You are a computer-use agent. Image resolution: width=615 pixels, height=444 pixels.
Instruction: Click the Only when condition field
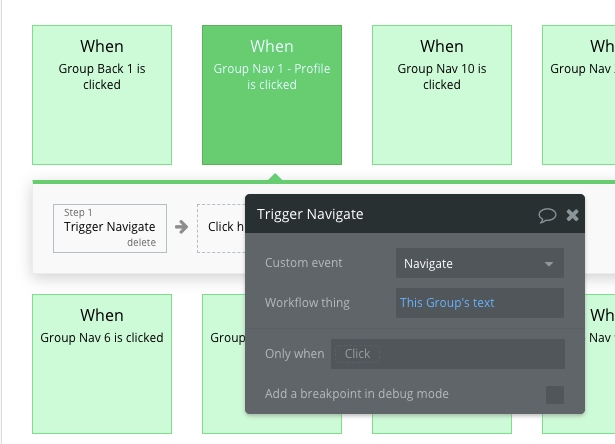pos(447,354)
